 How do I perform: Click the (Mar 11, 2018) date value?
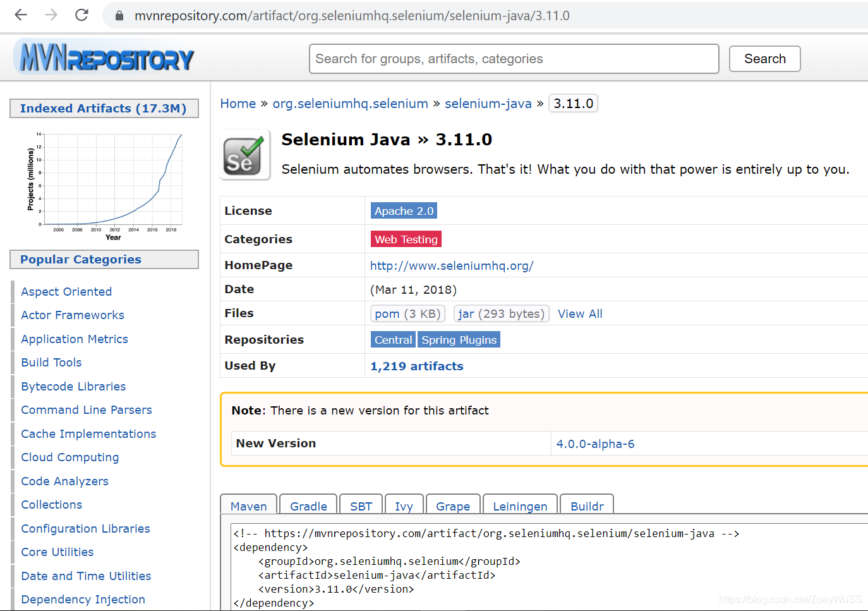[413, 290]
